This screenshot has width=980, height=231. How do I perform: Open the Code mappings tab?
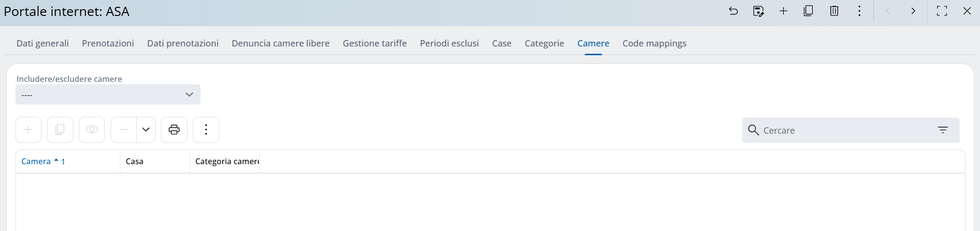click(x=654, y=44)
